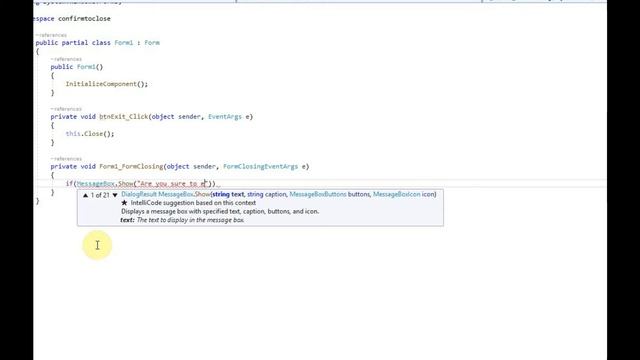Click 'object sender' in Form1_FormClosing signature
The image size is (640, 360).
191,167
